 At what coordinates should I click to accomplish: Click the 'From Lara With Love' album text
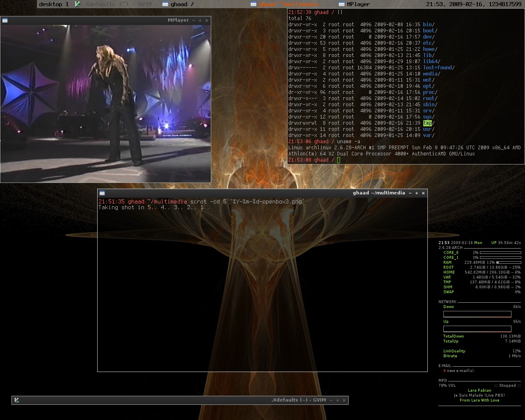click(479, 400)
